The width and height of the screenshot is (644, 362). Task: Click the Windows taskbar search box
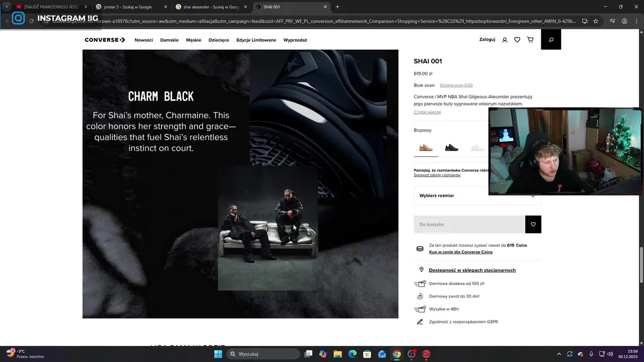coord(264,354)
